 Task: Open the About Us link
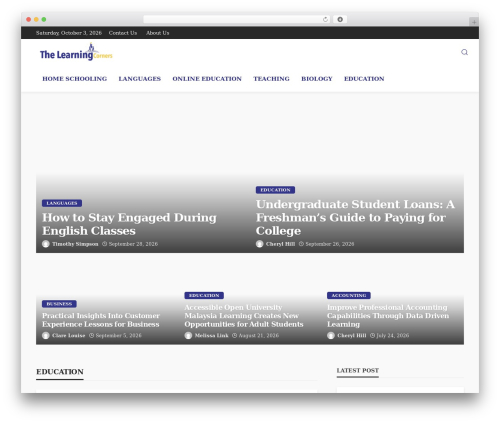click(158, 33)
